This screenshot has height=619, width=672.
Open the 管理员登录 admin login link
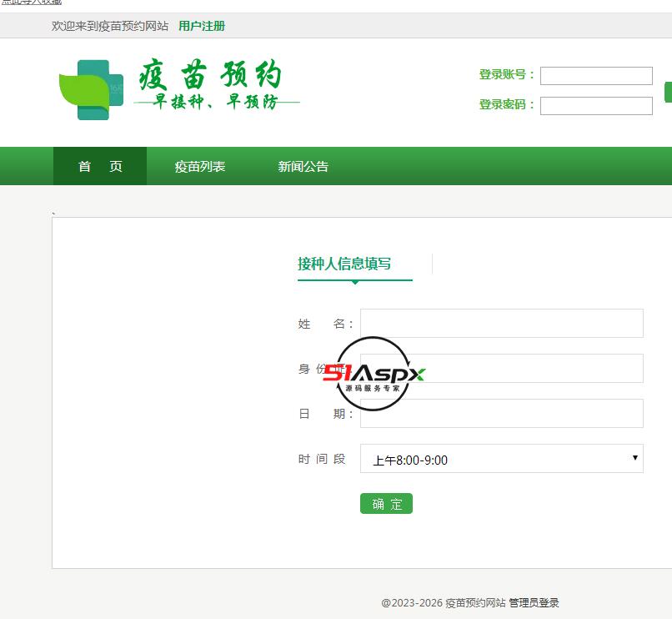tap(534, 602)
